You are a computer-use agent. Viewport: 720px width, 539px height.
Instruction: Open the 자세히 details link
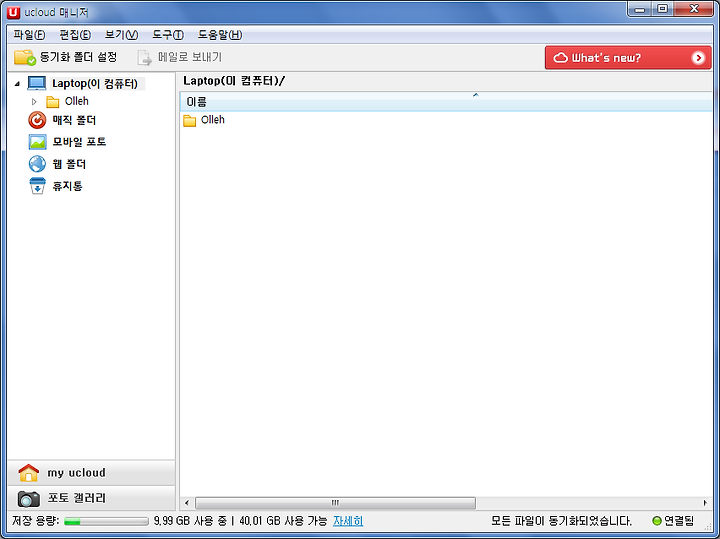click(x=348, y=521)
